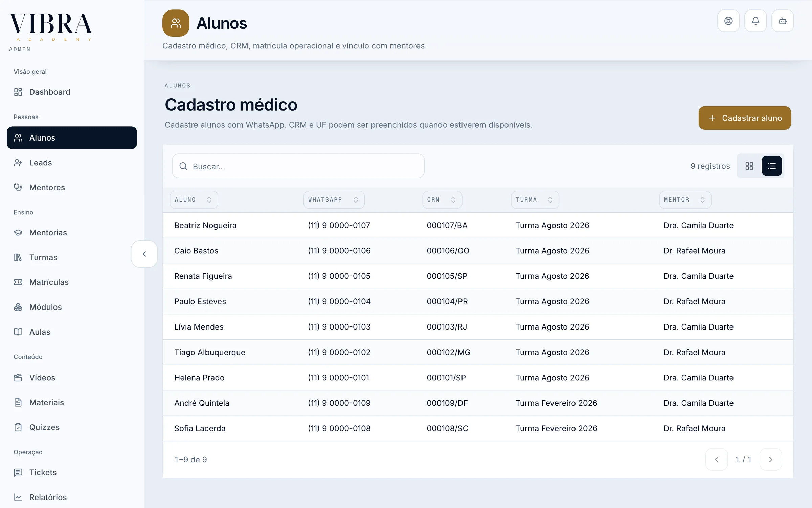This screenshot has width=812, height=508.
Task: Open Relatórios in sidebar
Action: (x=72, y=497)
